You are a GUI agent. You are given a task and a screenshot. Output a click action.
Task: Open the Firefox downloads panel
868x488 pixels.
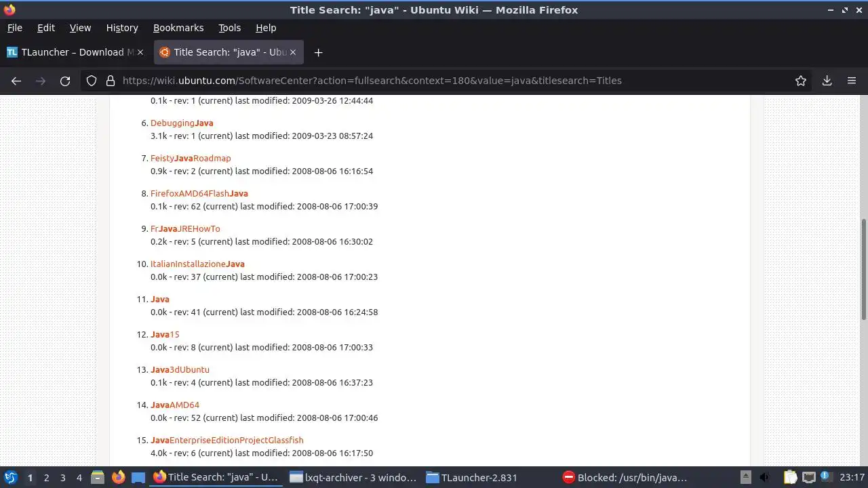pyautogui.click(x=827, y=81)
